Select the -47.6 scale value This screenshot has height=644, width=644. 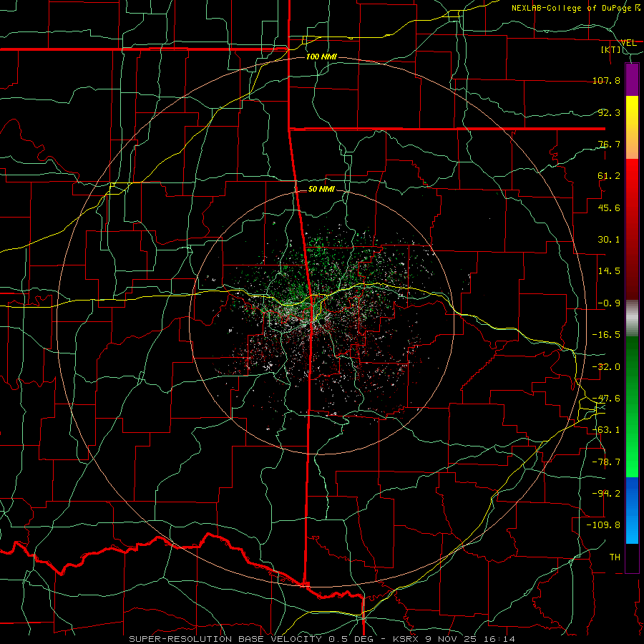tap(606, 399)
